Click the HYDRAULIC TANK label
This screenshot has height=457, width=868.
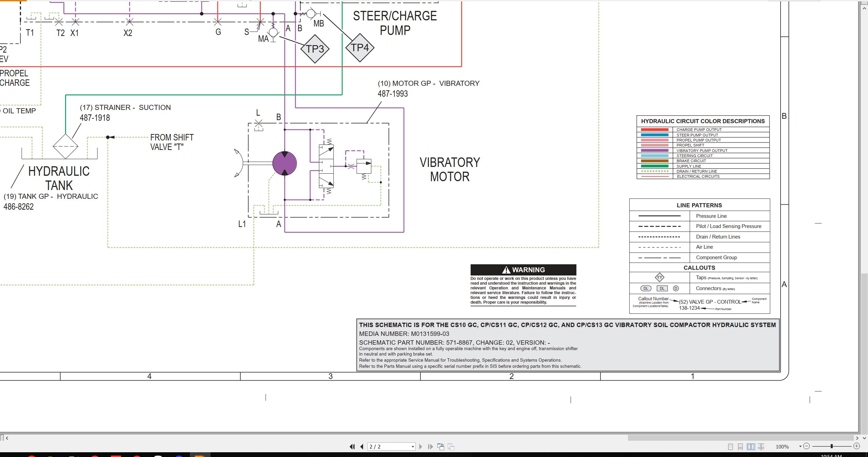(59, 178)
